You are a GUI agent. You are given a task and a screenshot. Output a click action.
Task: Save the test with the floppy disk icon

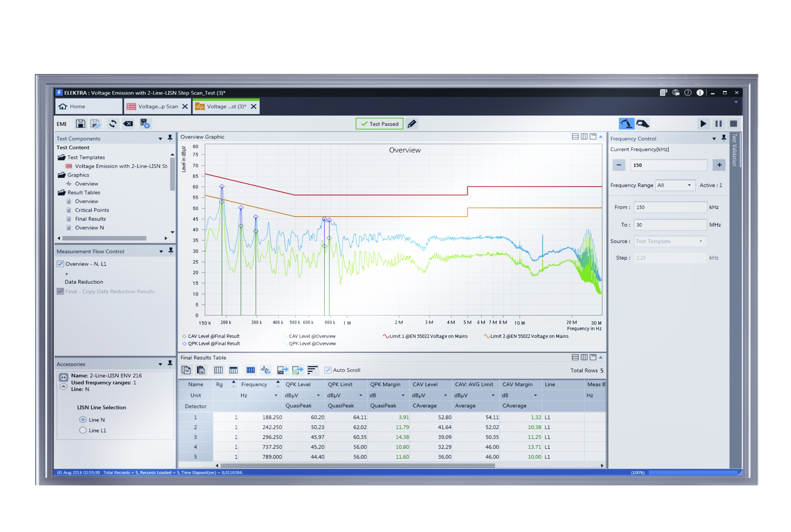(x=81, y=124)
